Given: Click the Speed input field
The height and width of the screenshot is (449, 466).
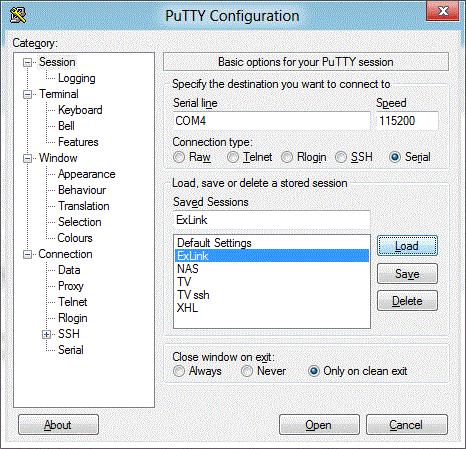Looking at the screenshot, I should pos(407,121).
